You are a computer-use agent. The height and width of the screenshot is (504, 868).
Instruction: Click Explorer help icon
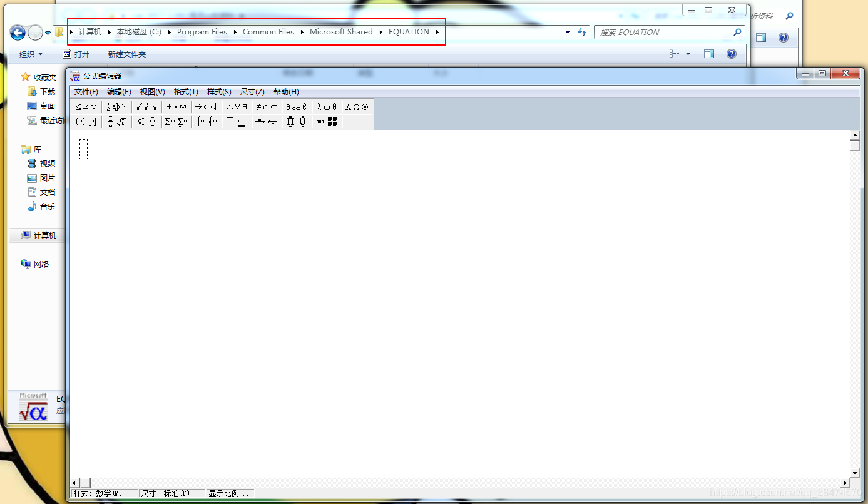(x=732, y=54)
